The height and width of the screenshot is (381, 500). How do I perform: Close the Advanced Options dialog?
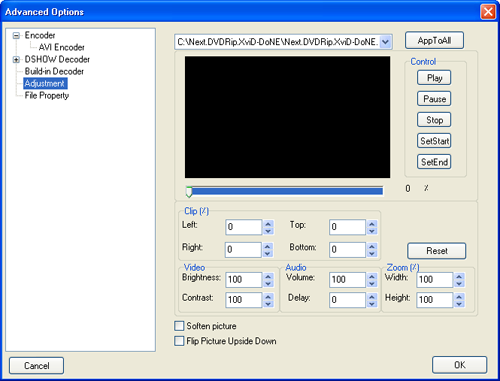(488, 12)
